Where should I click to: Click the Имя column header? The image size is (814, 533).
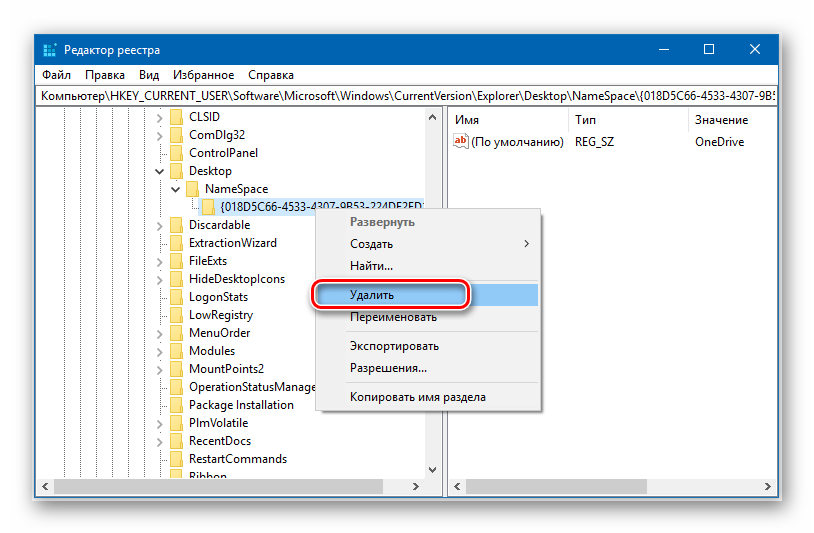tap(467, 120)
